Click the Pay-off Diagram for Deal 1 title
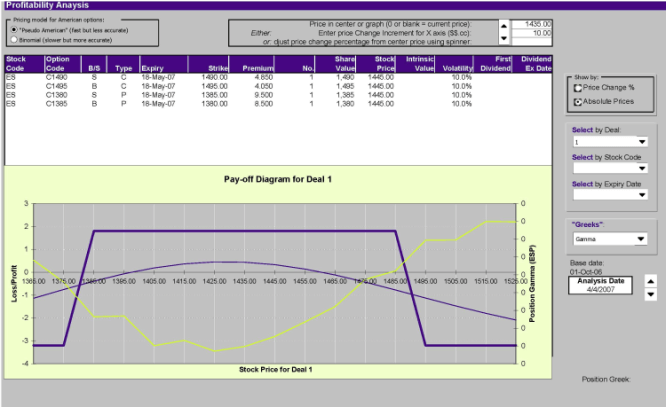This screenshot has width=666, height=407. click(x=277, y=180)
